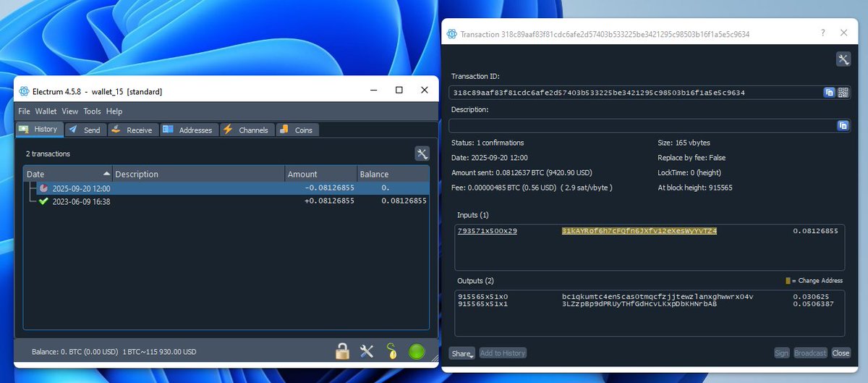Open history toolbar wrench in Electrum window
Image resolution: width=868 pixels, height=383 pixels.
422,153
